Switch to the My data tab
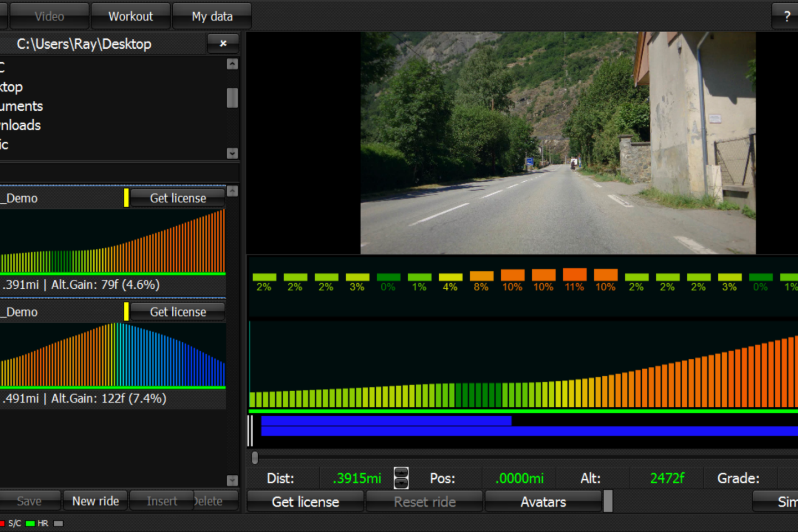This screenshot has height=532, width=798. (212, 17)
